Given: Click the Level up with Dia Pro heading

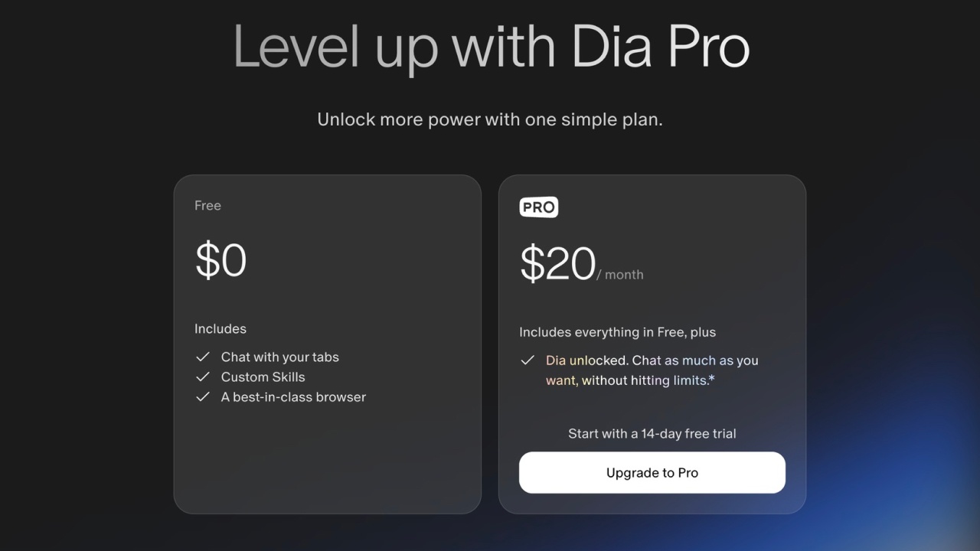Looking at the screenshot, I should pyautogui.click(x=491, y=47).
